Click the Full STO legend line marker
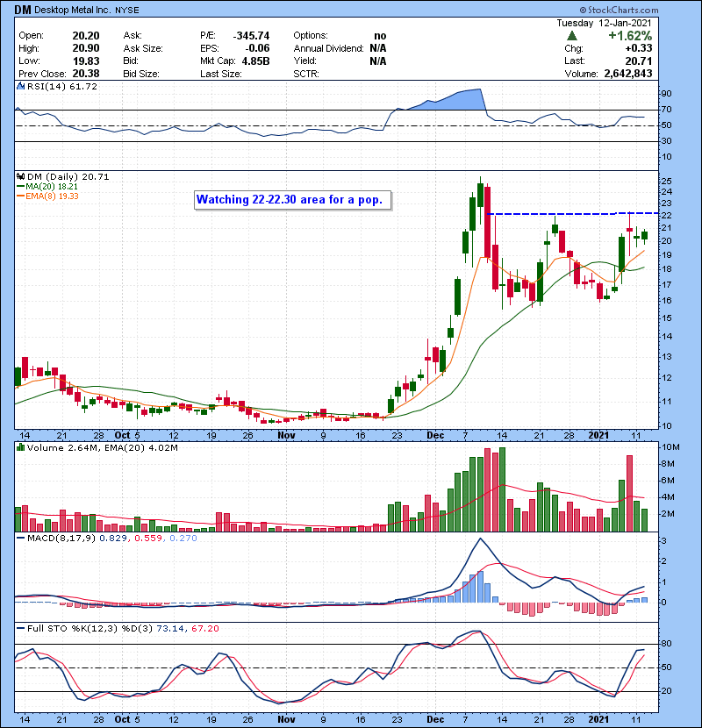This screenshot has height=728, width=702. point(20,628)
